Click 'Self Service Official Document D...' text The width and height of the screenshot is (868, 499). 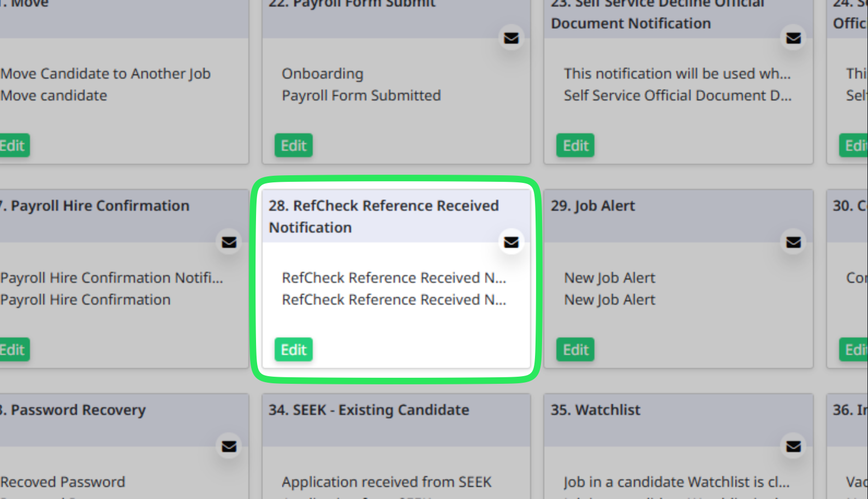coord(677,96)
